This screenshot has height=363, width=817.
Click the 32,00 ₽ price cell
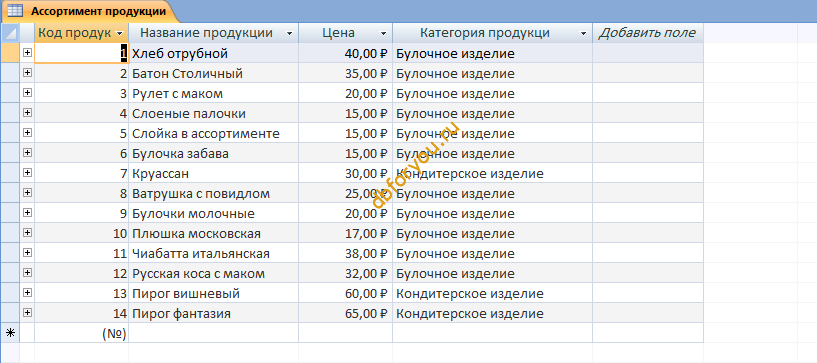tap(345, 273)
